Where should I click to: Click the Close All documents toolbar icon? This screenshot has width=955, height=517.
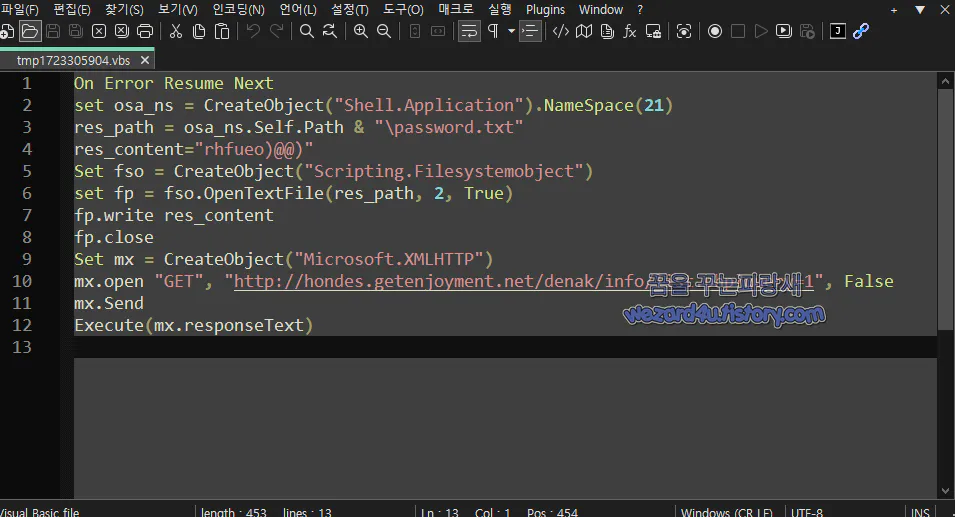pos(122,31)
